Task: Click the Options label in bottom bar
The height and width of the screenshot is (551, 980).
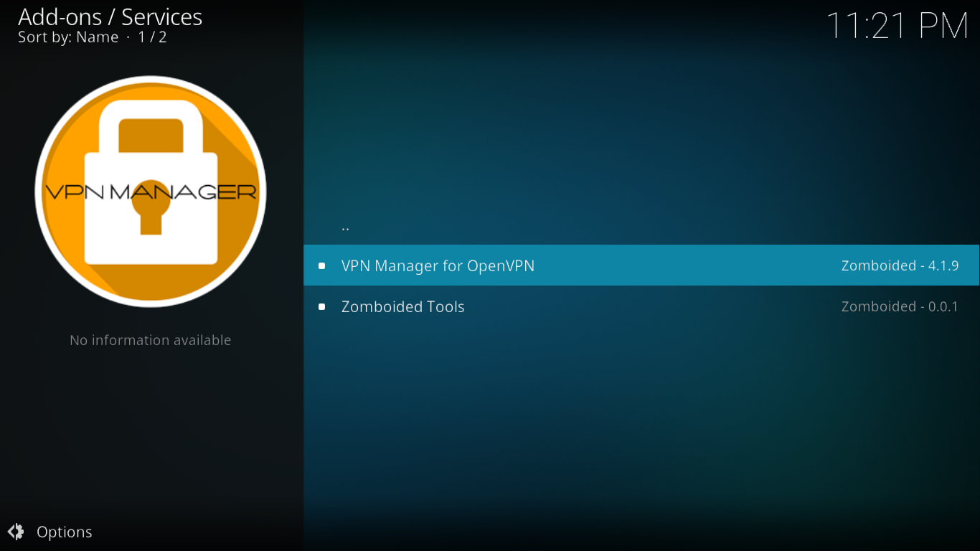Action: [65, 532]
